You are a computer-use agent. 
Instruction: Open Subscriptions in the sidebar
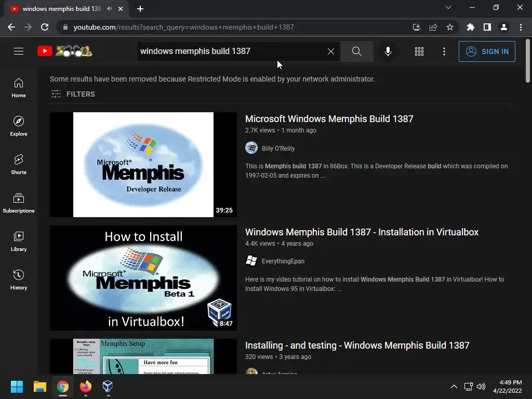(x=19, y=203)
